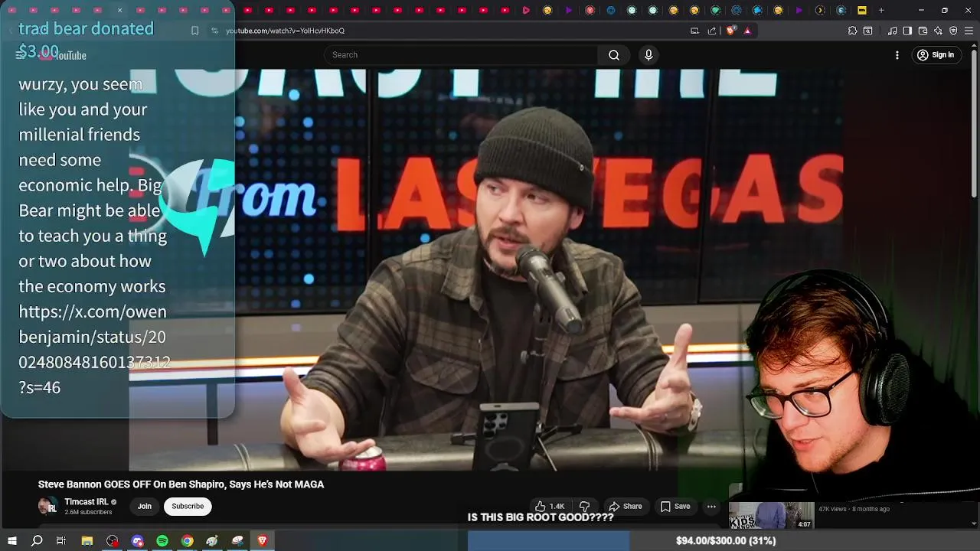Open Windows Task View
Image resolution: width=980 pixels, height=551 pixels.
(61, 540)
